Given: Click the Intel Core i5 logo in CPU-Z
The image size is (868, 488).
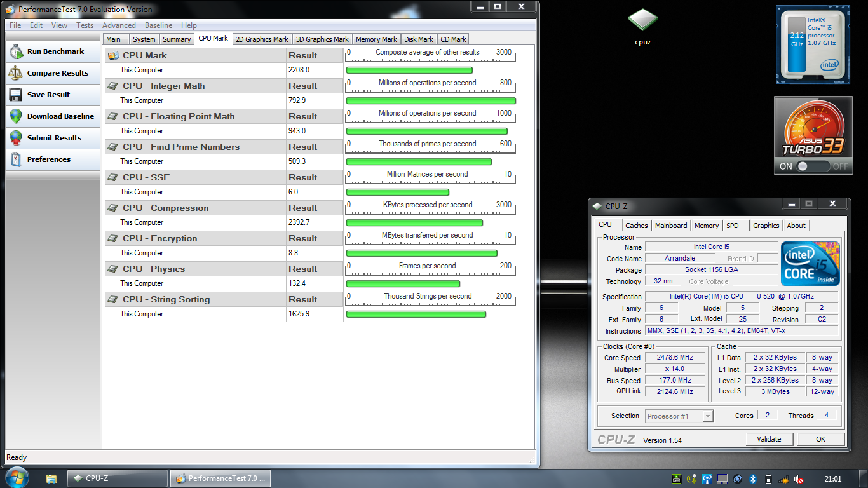Looking at the screenshot, I should pyautogui.click(x=811, y=263).
